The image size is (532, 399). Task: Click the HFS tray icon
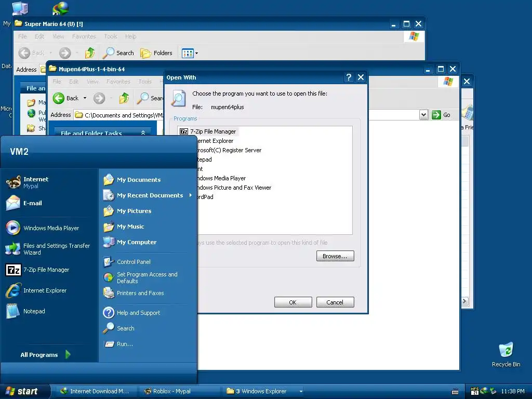(x=475, y=391)
